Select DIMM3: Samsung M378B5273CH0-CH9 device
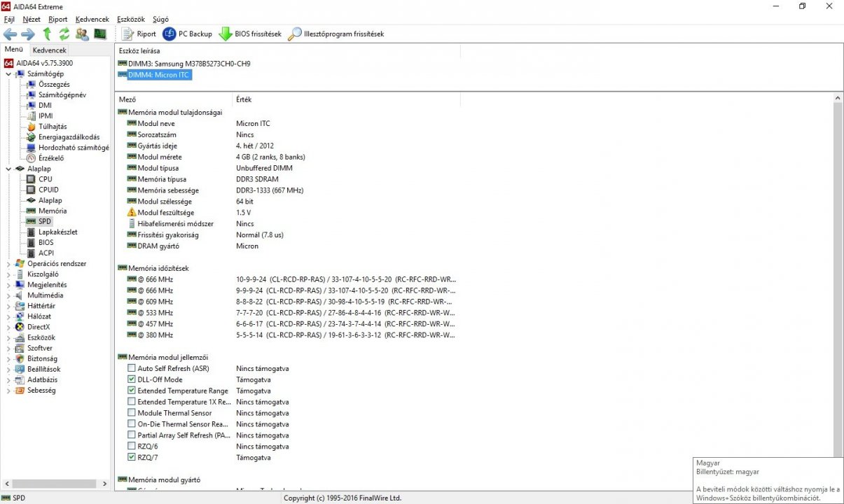The image size is (844, 504). (184, 64)
